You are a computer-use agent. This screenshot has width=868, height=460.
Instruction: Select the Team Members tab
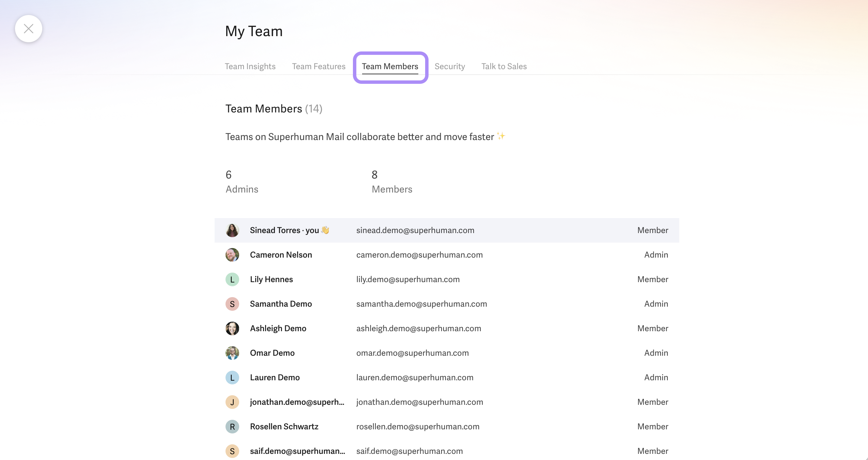tap(390, 66)
